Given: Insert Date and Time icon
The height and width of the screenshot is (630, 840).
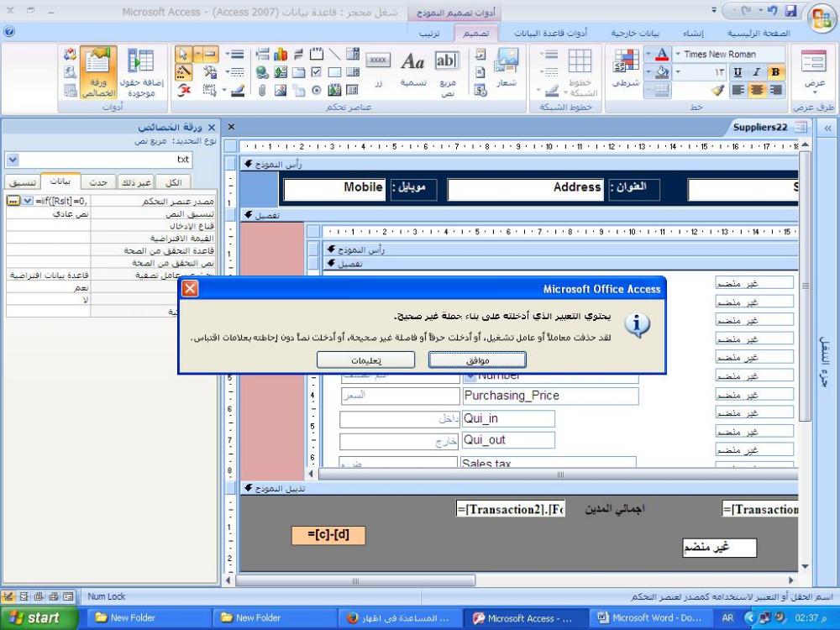Looking at the screenshot, I should (x=480, y=90).
